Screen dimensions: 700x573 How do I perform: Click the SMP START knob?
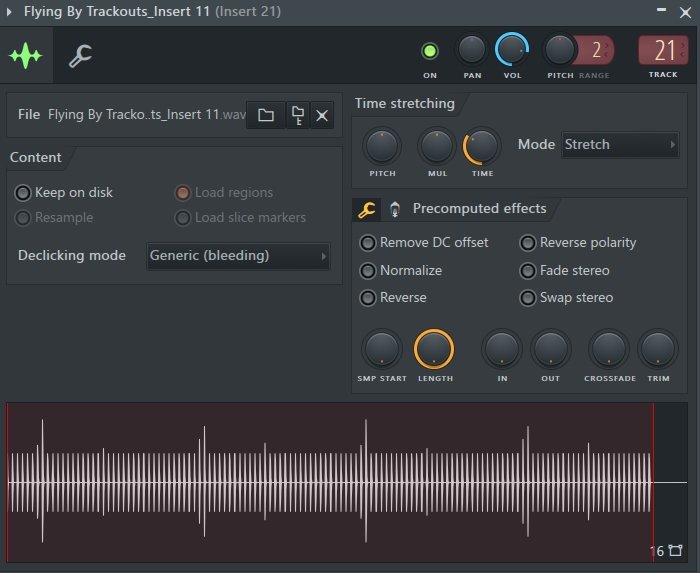[x=382, y=349]
